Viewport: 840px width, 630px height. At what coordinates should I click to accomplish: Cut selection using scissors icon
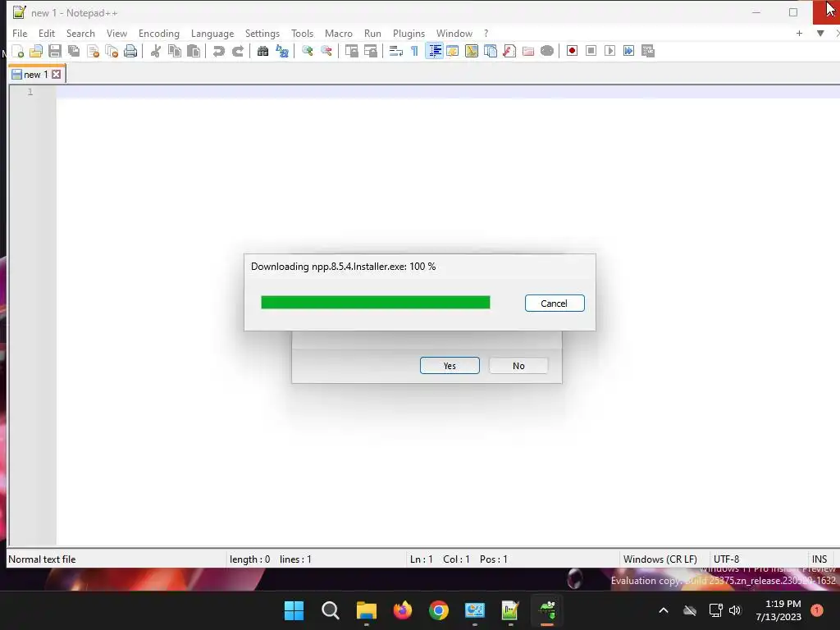(x=155, y=51)
